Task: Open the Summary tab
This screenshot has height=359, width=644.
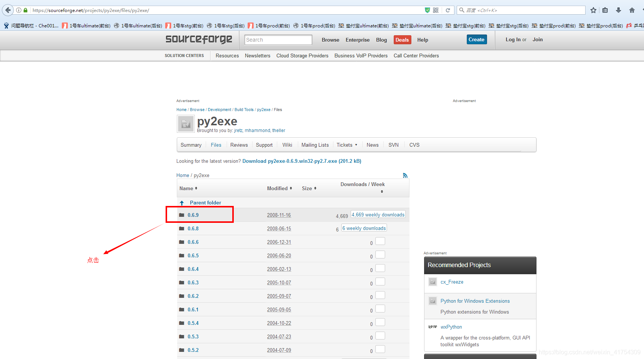Action: [191, 145]
